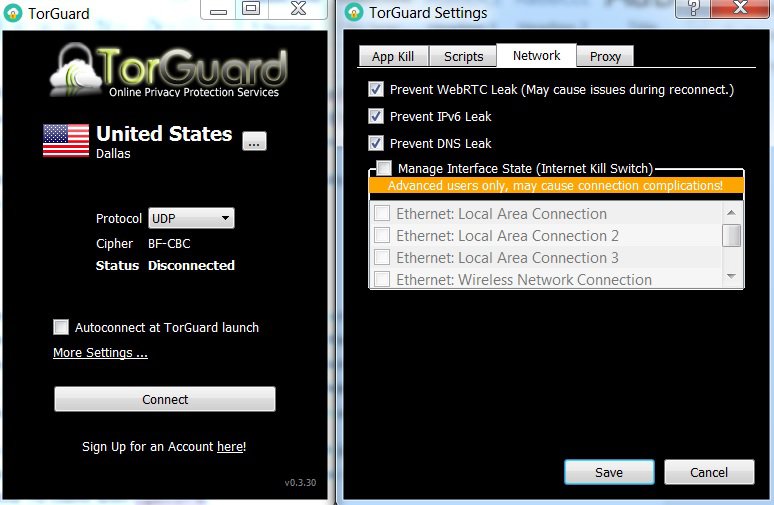Image resolution: width=774 pixels, height=505 pixels.
Task: Save the TorGuard settings
Action: pos(609,472)
